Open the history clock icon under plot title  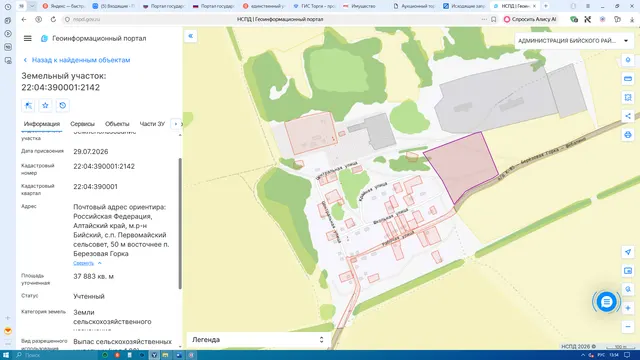(62, 105)
